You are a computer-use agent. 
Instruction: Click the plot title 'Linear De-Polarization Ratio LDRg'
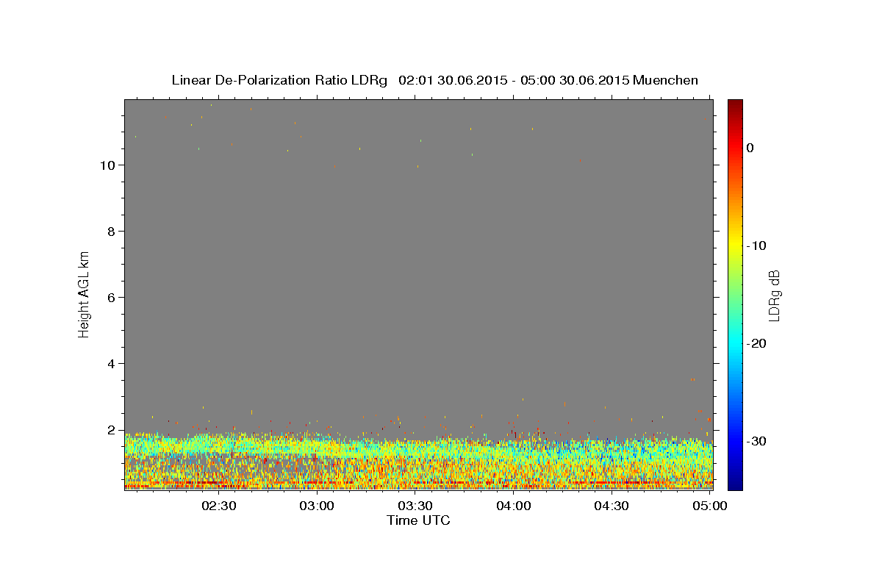279,80
